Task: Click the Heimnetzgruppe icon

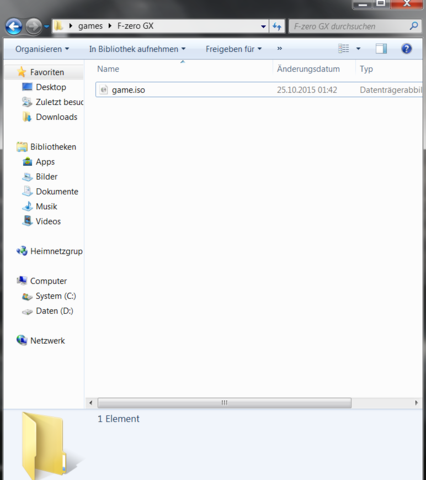Action: 22,251
